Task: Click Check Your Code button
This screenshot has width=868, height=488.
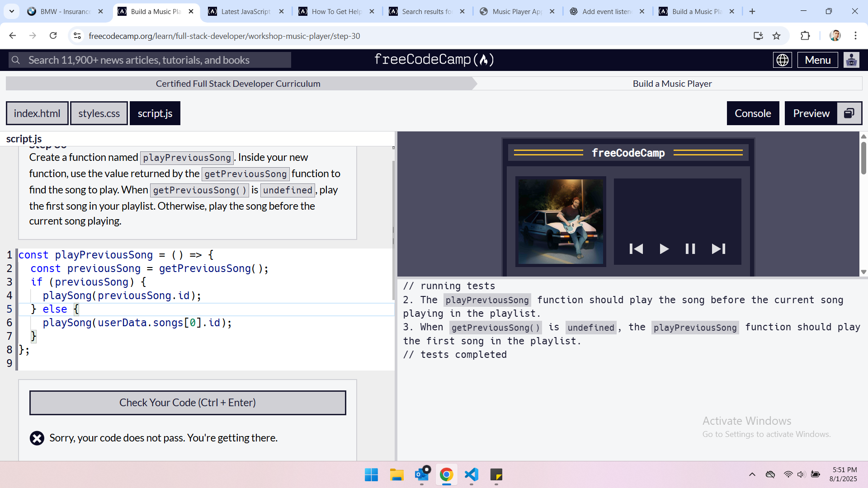Action: (188, 403)
